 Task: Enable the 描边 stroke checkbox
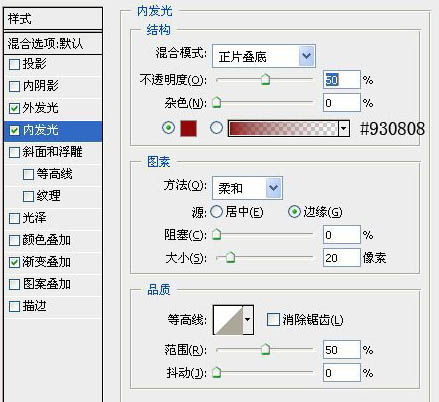[14, 306]
